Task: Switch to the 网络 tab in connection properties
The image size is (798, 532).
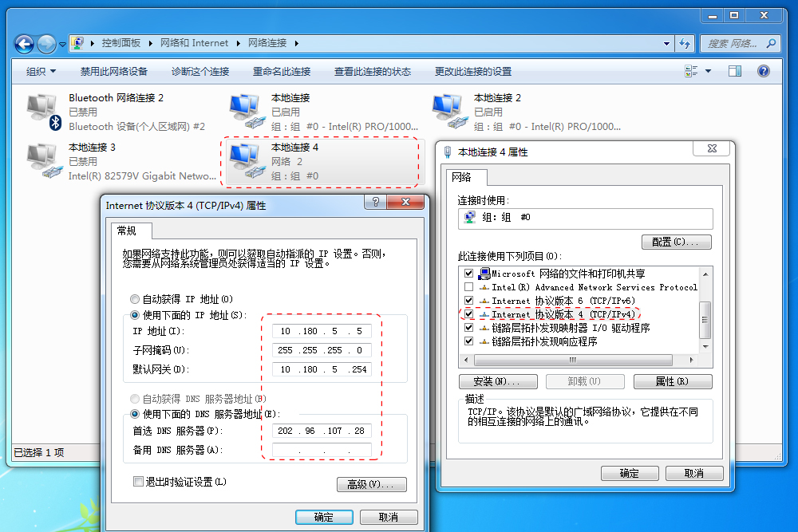Action: coord(463,179)
